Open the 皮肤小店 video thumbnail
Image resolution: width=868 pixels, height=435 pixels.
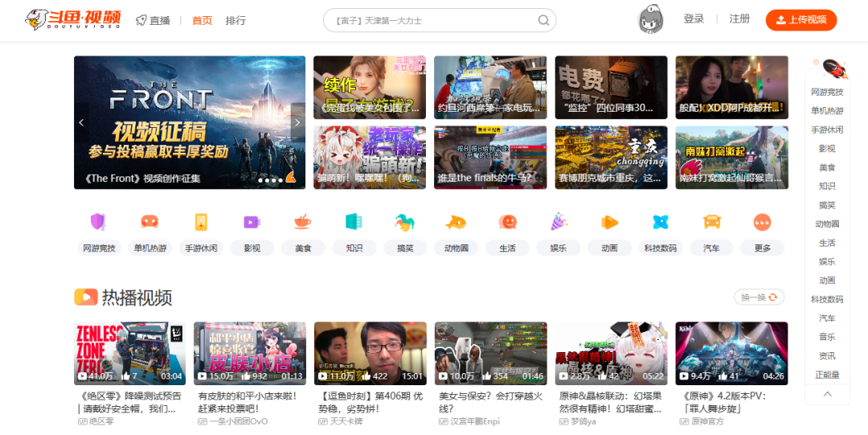point(250,354)
